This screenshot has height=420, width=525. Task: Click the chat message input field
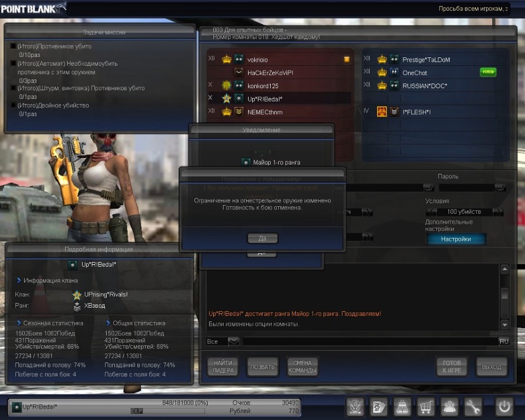(370, 341)
